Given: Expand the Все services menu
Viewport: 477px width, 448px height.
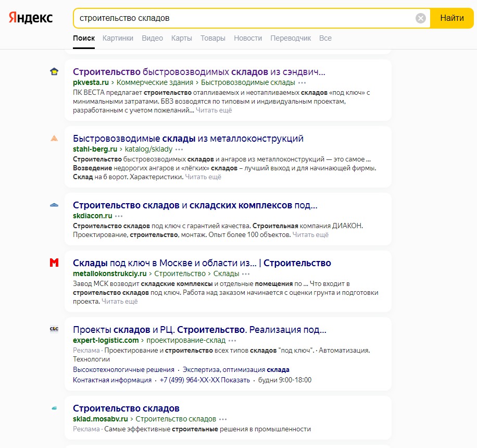Looking at the screenshot, I should coord(325,38).
